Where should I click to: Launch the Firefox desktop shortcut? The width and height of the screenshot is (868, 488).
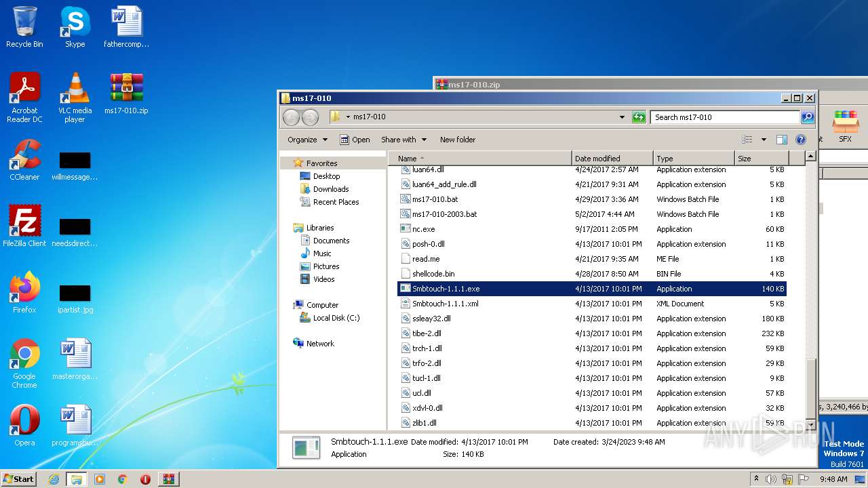click(24, 293)
